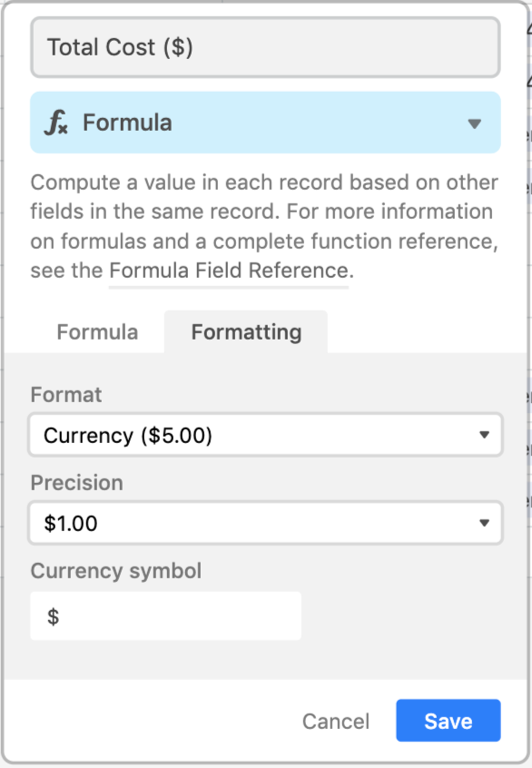This screenshot has width=532, height=768.
Task: Click the Precision dropdown caret icon
Action: (x=484, y=523)
